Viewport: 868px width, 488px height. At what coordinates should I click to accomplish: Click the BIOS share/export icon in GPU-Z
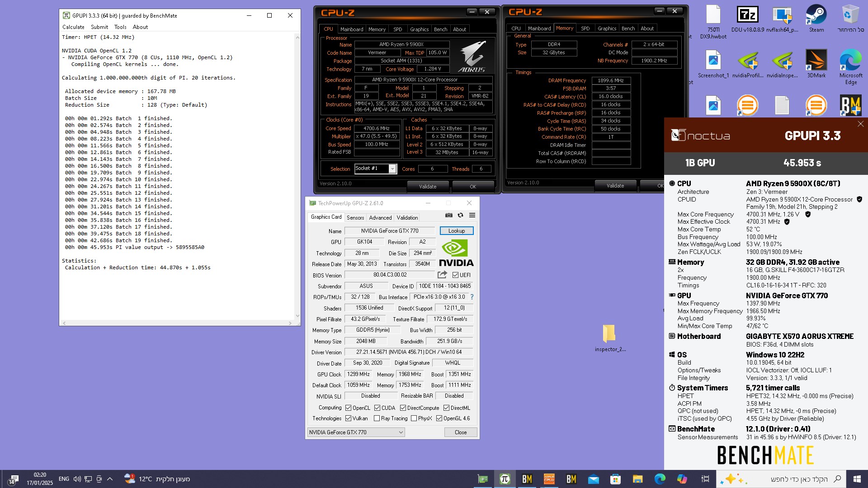(442, 275)
